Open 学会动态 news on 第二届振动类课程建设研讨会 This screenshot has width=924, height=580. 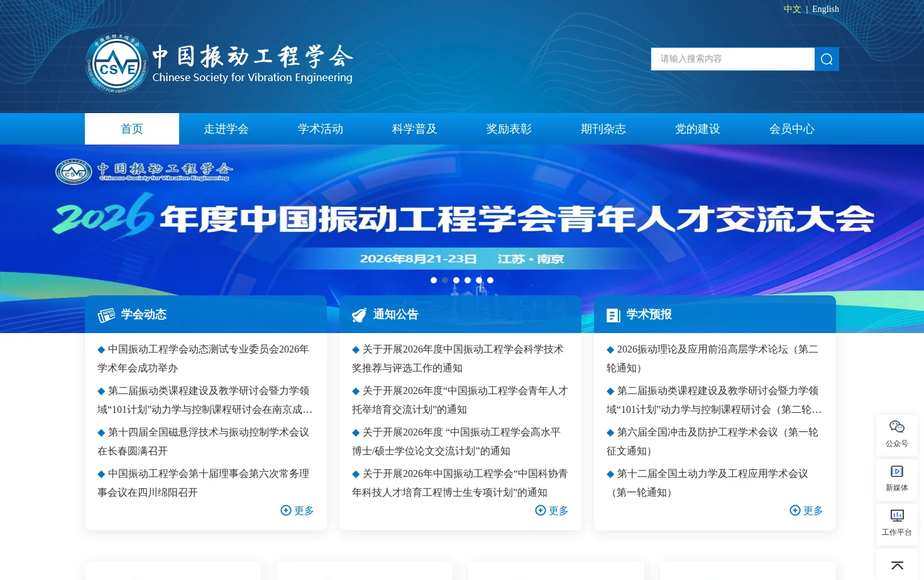[x=205, y=400]
